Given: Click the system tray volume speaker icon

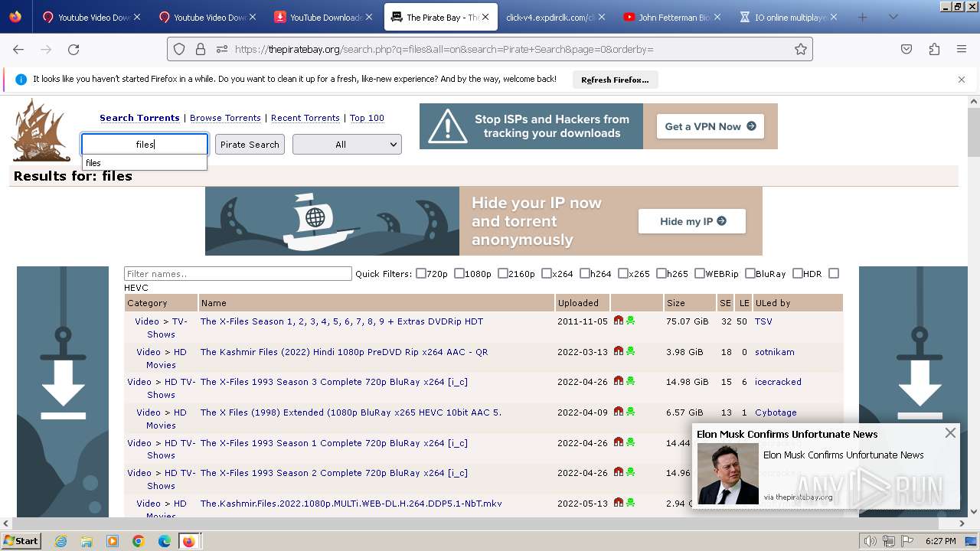Looking at the screenshot, I should tap(871, 541).
